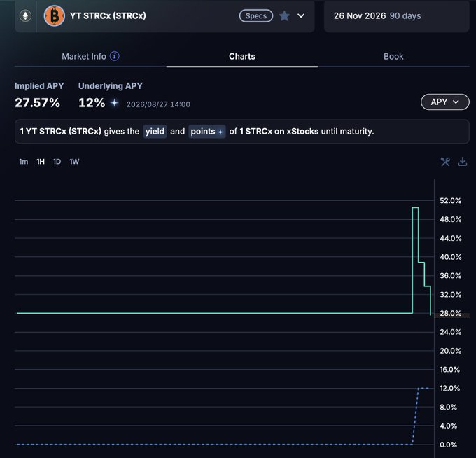Click the yield tag in description
Screen dimensions: 476x458
pos(155,132)
